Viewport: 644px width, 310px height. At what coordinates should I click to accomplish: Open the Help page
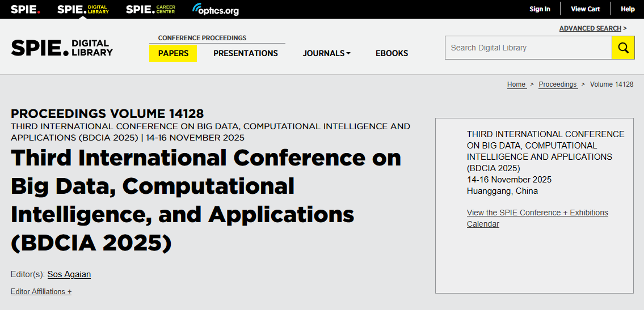[x=628, y=9]
